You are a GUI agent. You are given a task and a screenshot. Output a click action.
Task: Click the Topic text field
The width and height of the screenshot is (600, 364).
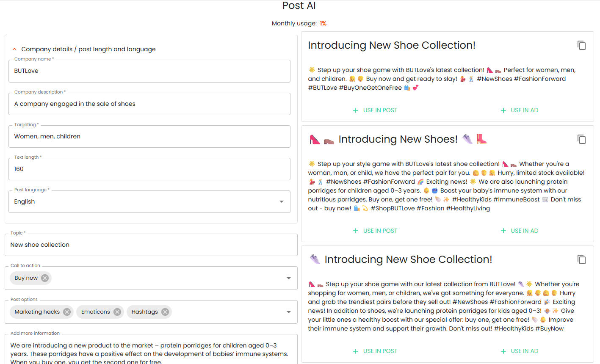tap(151, 245)
